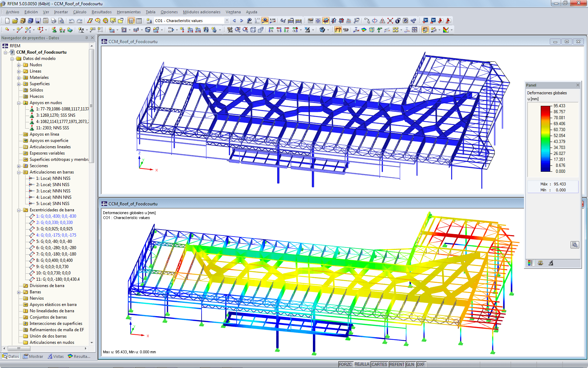
Task: Open the CO1 load case dropdown
Action: 226,20
